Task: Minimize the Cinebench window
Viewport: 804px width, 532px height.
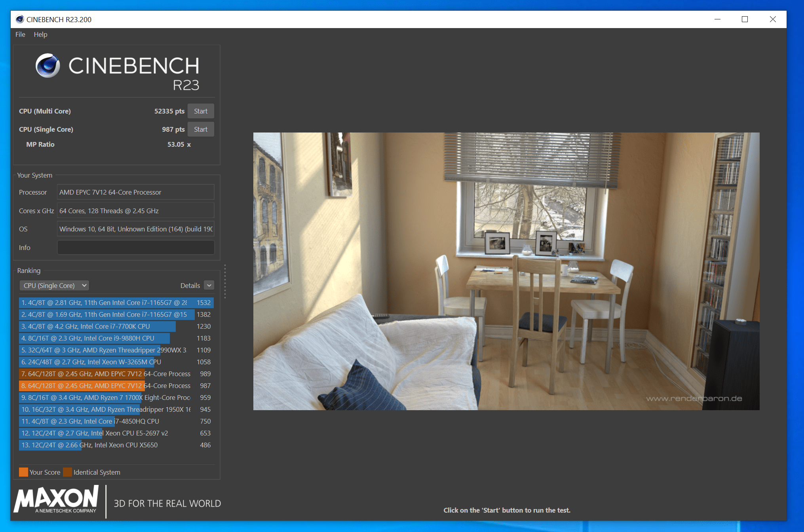Action: click(717, 19)
